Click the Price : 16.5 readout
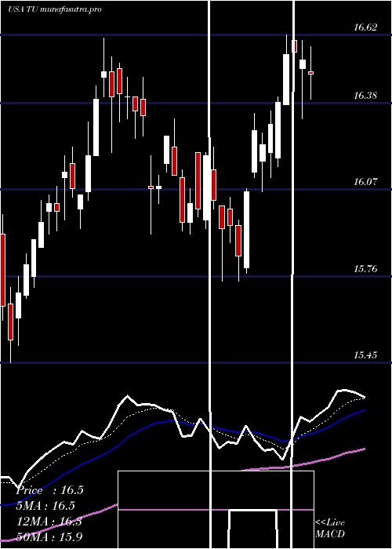 coord(50,490)
